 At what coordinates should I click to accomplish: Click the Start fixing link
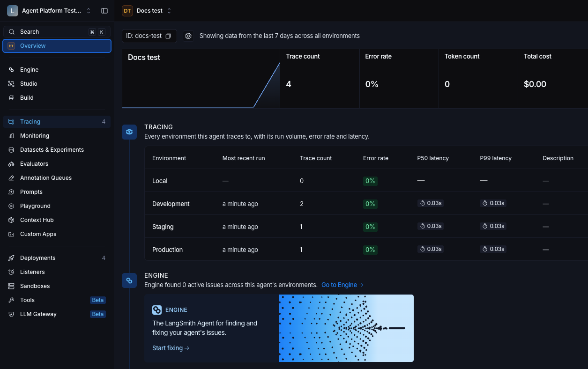coord(171,348)
